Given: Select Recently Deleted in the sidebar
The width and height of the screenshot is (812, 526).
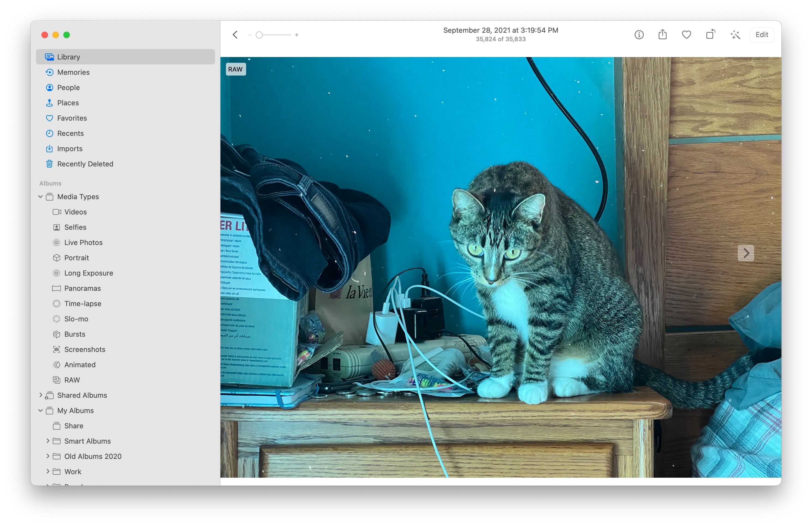Looking at the screenshot, I should coord(85,164).
